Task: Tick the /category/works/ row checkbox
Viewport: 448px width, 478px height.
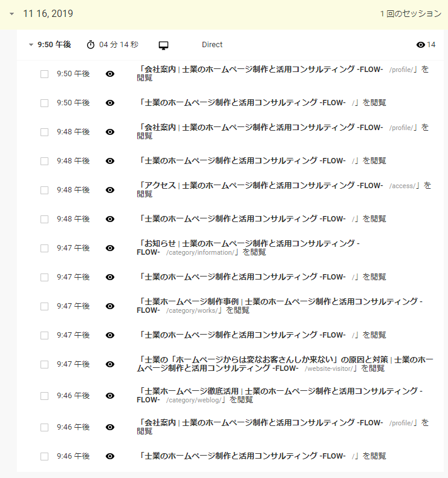Action: pyautogui.click(x=45, y=306)
